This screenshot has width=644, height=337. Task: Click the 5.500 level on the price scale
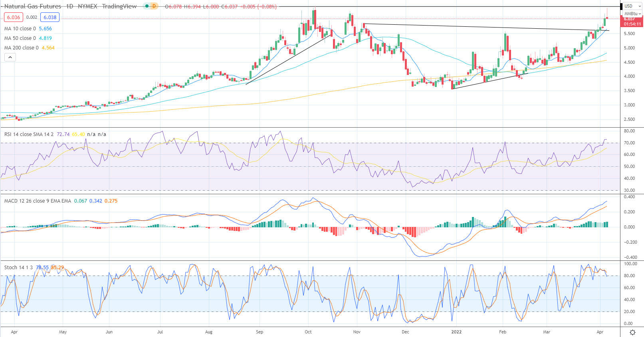coord(629,34)
